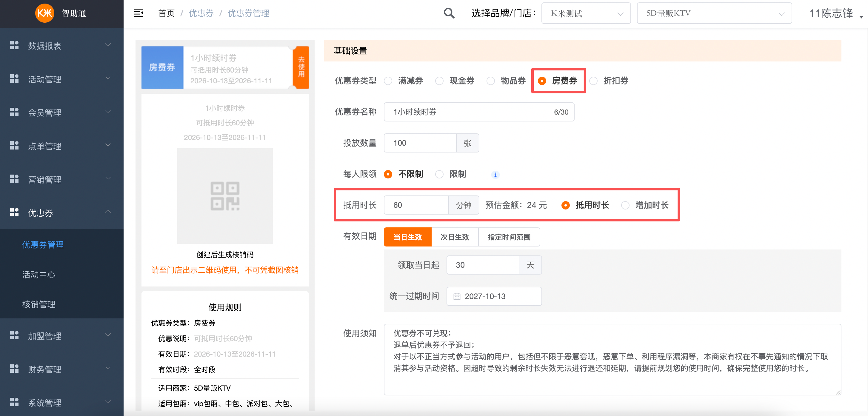Open 核销管理 submenu item
868x416 pixels.
(39, 304)
